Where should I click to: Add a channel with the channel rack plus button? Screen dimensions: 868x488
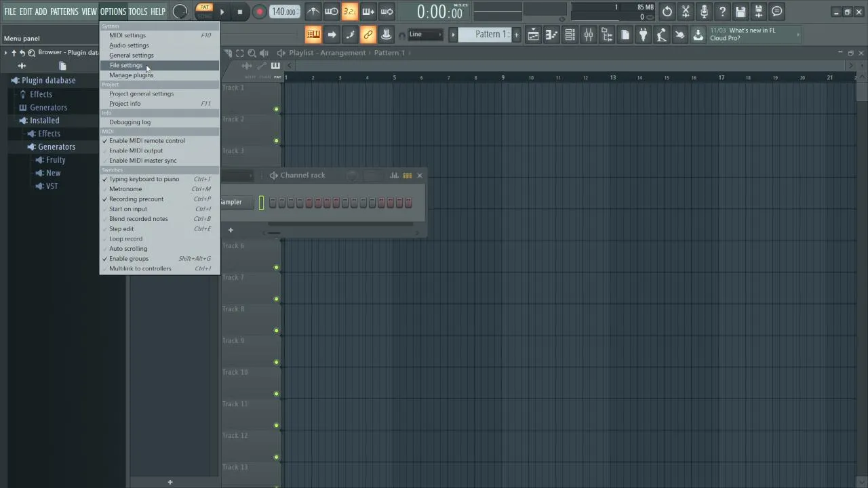pos(231,230)
